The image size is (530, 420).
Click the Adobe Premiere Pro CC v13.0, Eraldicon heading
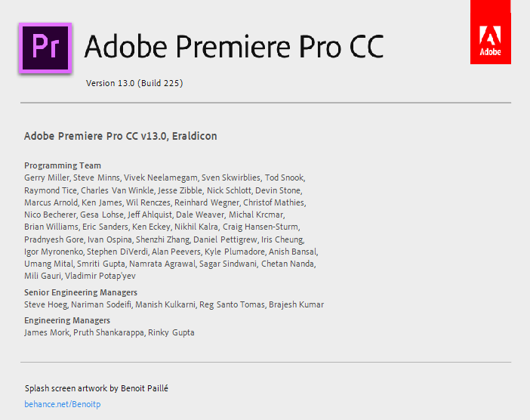pyautogui.click(x=121, y=136)
